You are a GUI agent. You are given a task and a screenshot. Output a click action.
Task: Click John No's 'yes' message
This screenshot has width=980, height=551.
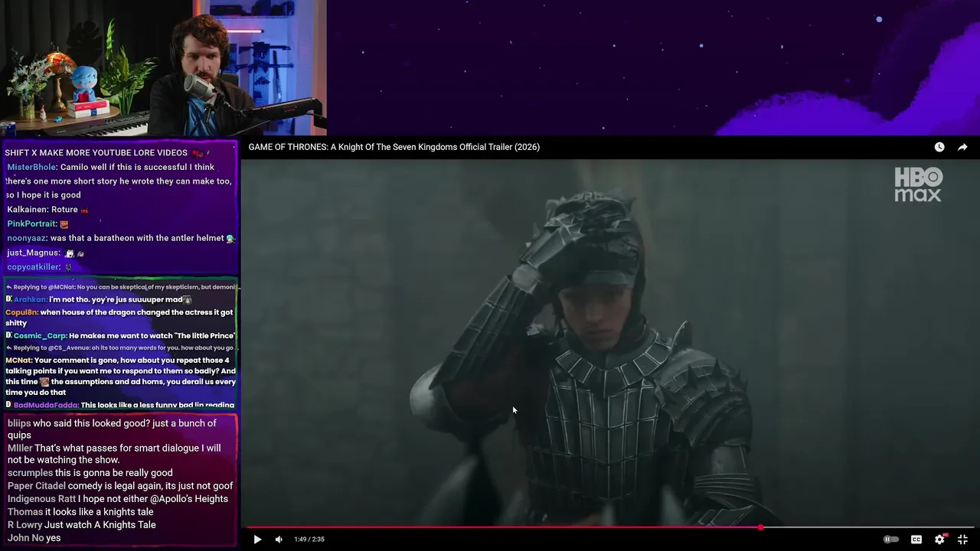click(34, 538)
